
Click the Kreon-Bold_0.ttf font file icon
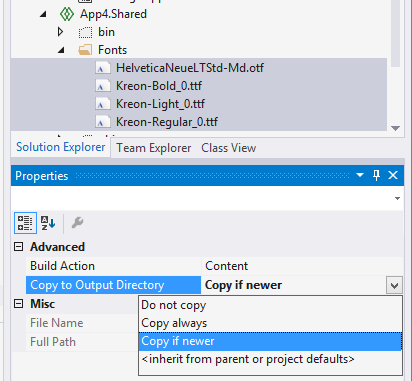(103, 86)
